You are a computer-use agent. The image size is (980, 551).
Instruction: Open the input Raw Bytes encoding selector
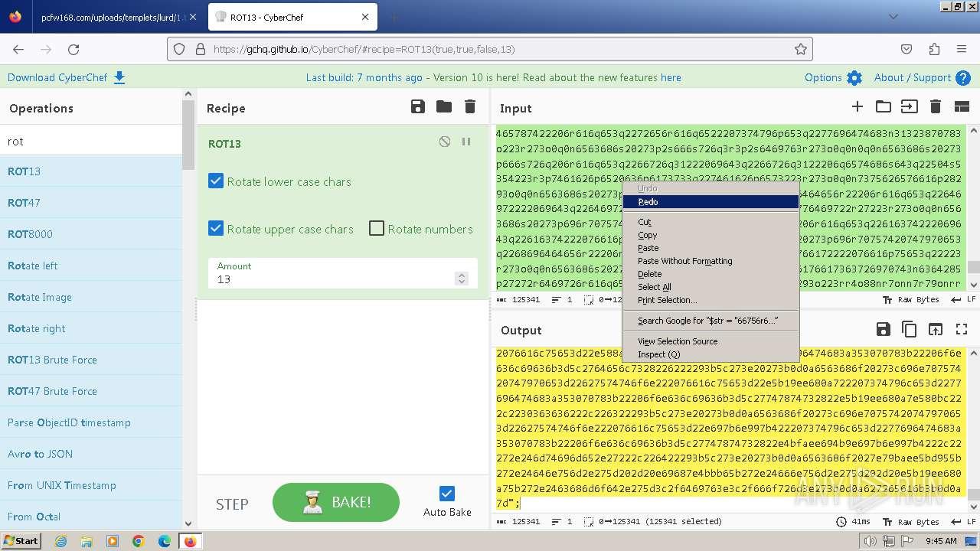[x=911, y=300]
